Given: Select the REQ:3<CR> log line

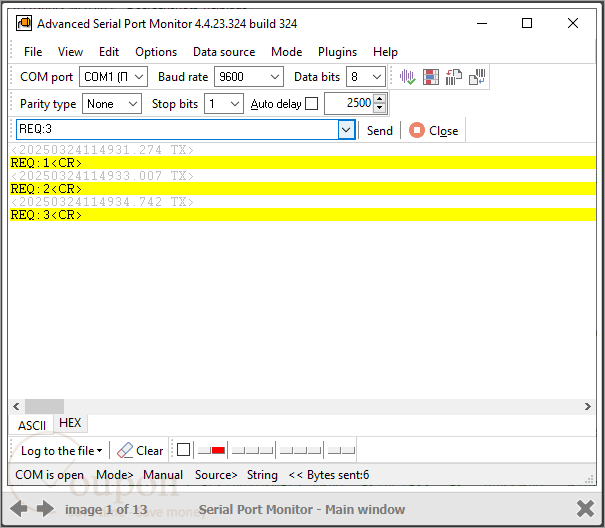Looking at the screenshot, I should [x=303, y=215].
